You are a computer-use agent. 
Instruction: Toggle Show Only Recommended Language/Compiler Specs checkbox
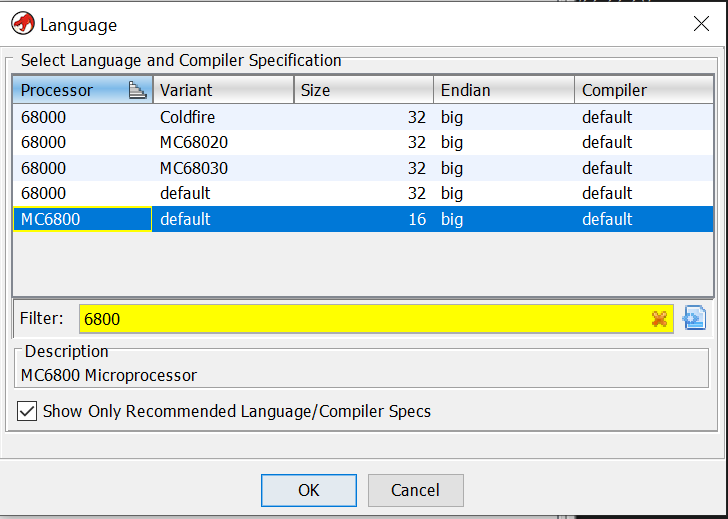(x=28, y=411)
